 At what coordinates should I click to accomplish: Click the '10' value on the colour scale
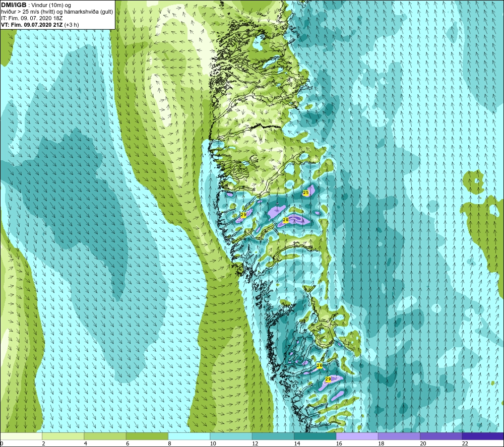pos(213,443)
